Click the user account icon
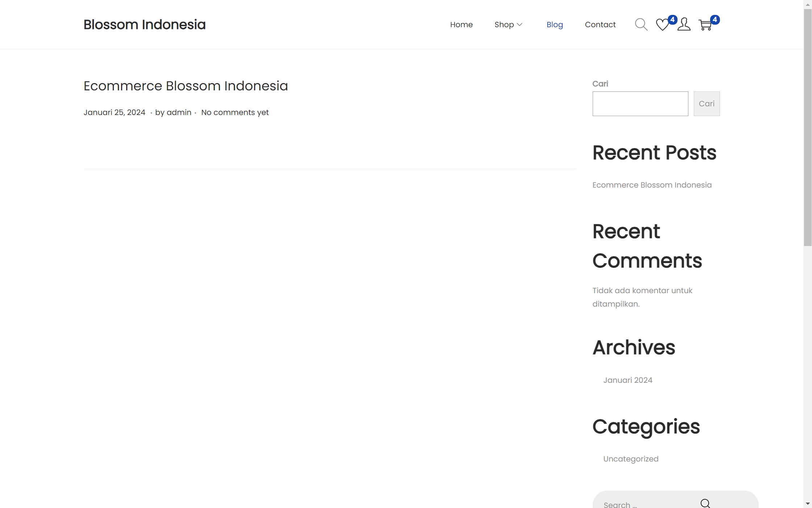 coord(684,24)
